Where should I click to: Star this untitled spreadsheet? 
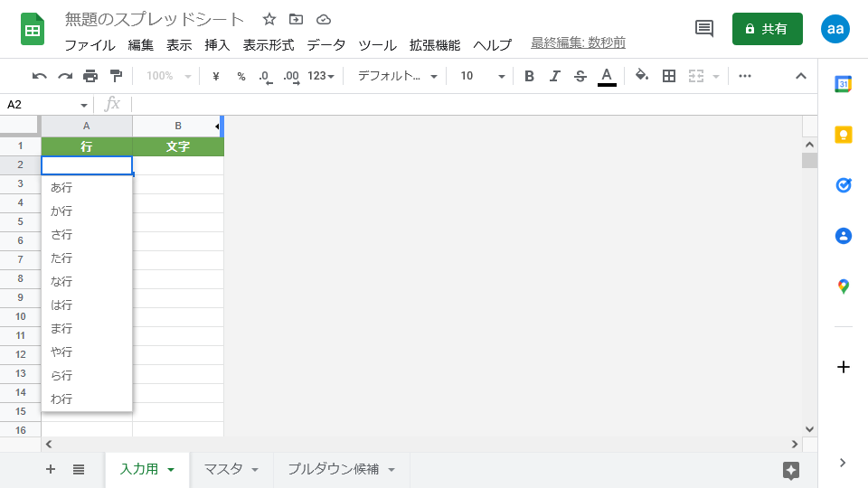pyautogui.click(x=269, y=19)
